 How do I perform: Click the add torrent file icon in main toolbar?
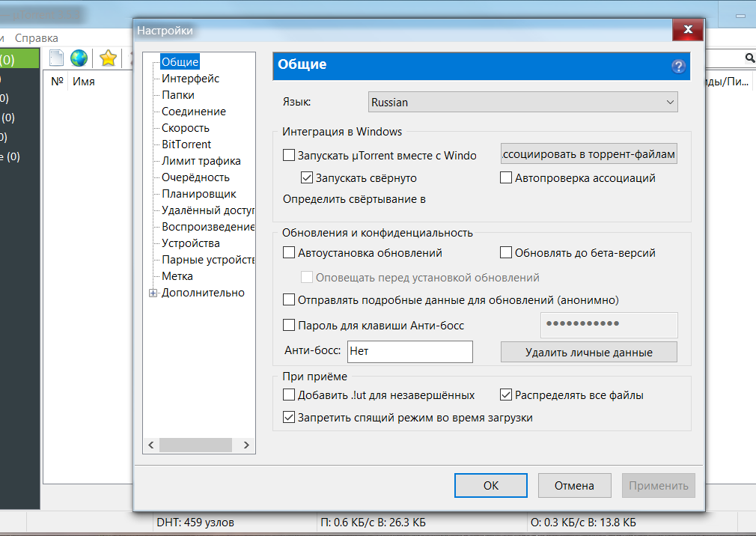pos(56,58)
